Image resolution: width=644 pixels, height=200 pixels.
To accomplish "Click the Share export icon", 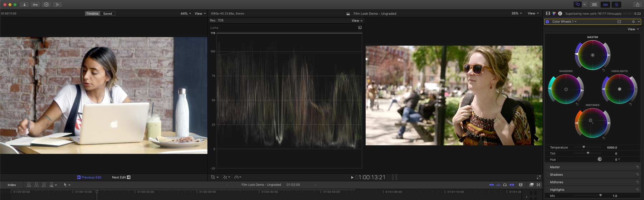I will [638, 5].
